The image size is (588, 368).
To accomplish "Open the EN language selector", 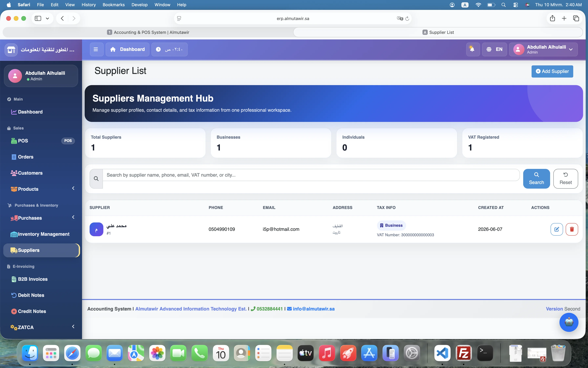I will pos(494,49).
